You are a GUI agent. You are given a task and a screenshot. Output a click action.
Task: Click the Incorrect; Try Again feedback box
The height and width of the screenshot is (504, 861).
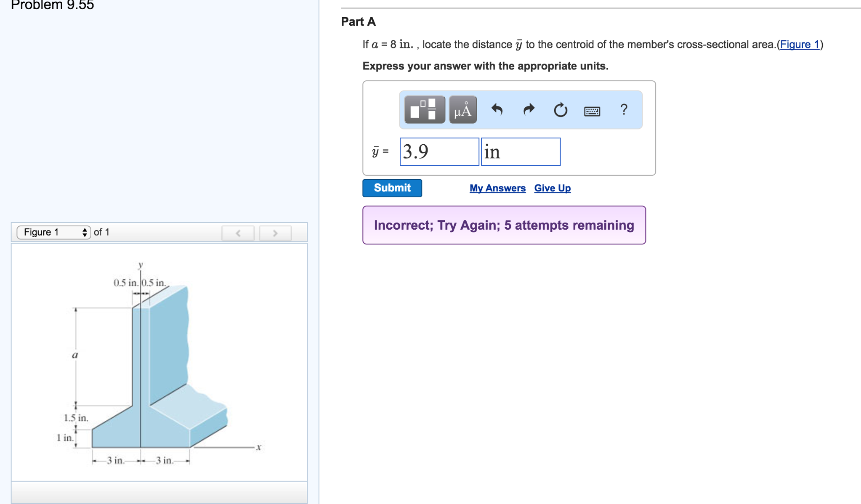(x=503, y=225)
